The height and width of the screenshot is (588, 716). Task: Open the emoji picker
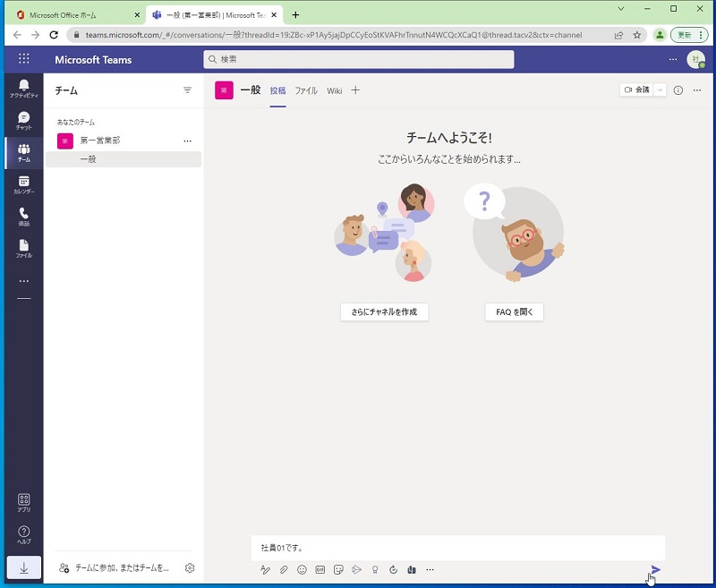coord(302,569)
